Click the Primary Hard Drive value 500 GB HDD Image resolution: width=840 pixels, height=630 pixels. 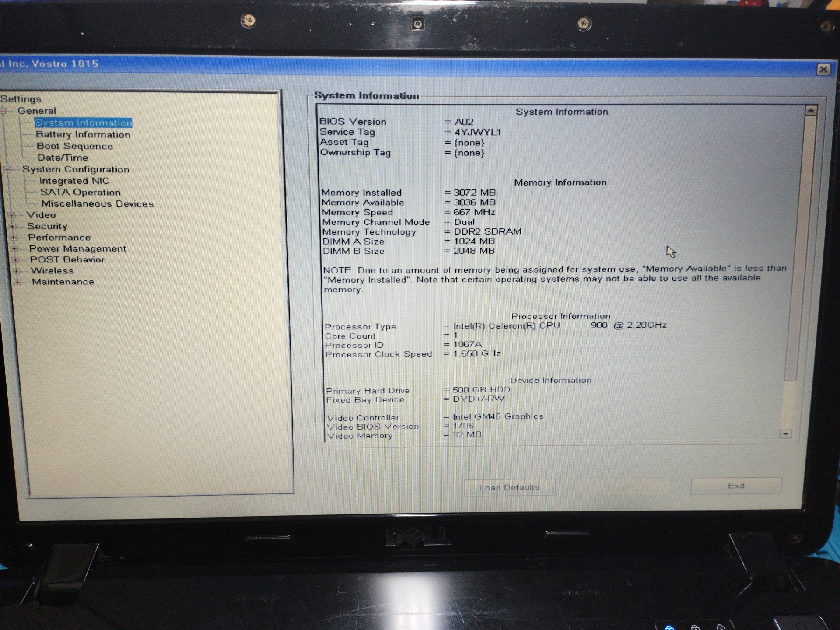[x=481, y=389]
